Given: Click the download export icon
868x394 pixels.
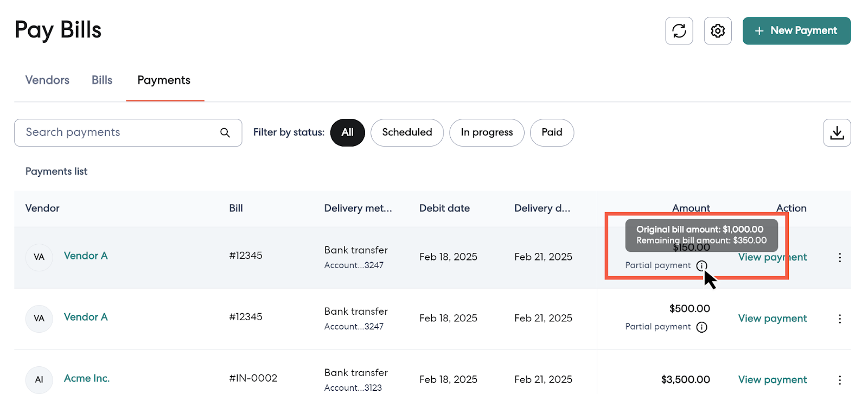Looking at the screenshot, I should click(837, 133).
